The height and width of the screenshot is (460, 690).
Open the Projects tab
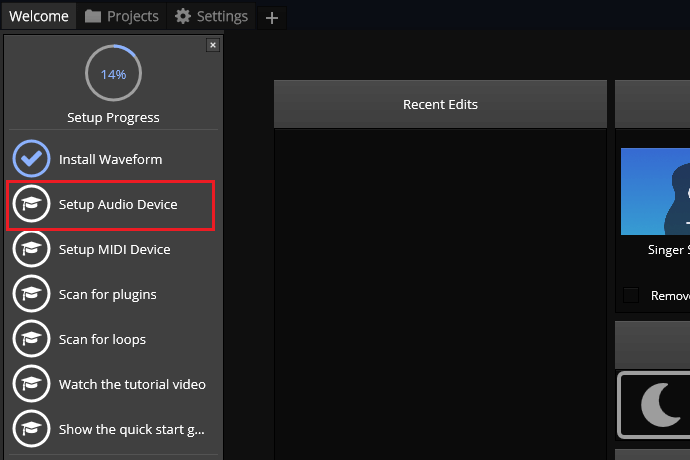pos(122,16)
